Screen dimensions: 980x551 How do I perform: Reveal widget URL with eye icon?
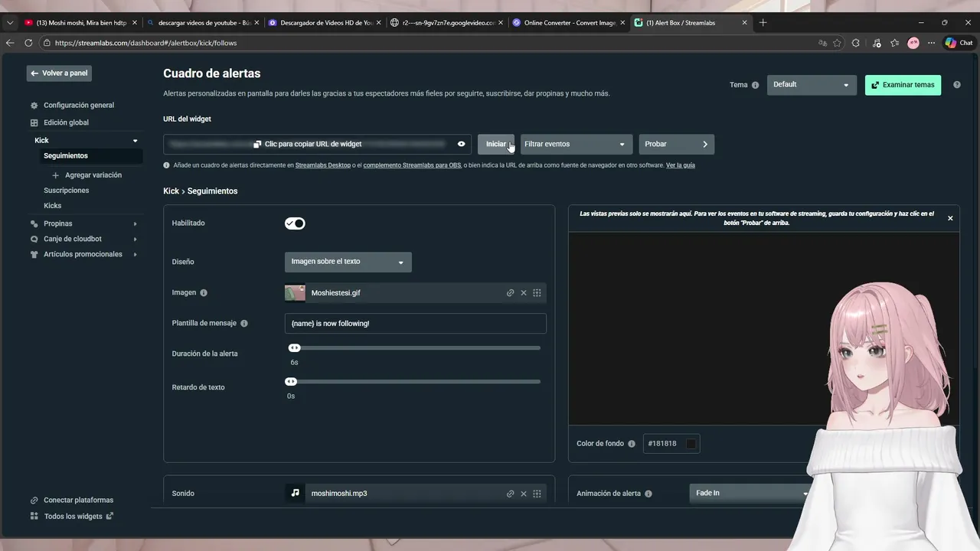click(461, 144)
